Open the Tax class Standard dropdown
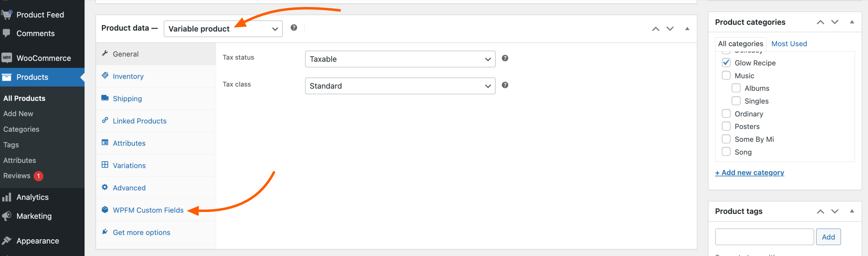Image resolution: width=868 pixels, height=256 pixels. point(400,86)
